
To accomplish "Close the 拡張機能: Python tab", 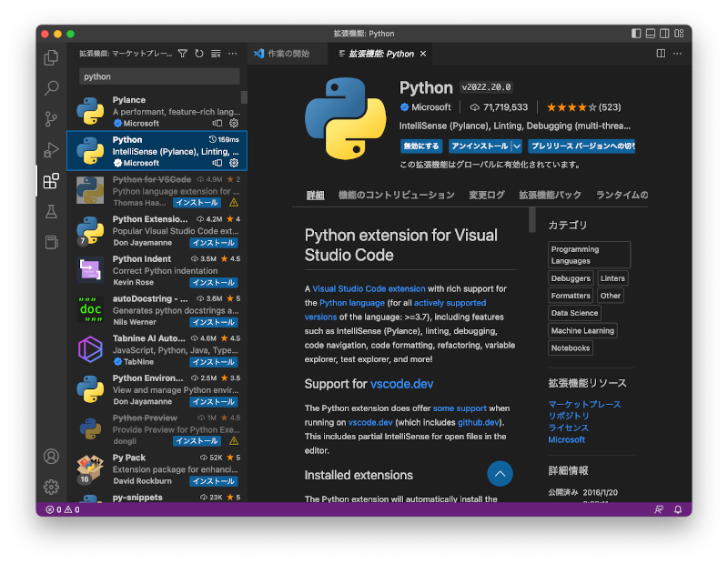I will coord(423,54).
